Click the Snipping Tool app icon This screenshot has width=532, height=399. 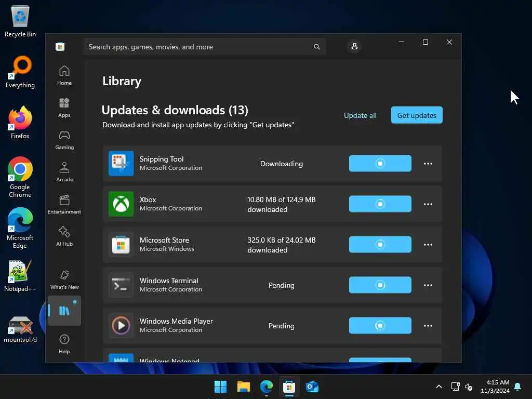click(x=121, y=164)
